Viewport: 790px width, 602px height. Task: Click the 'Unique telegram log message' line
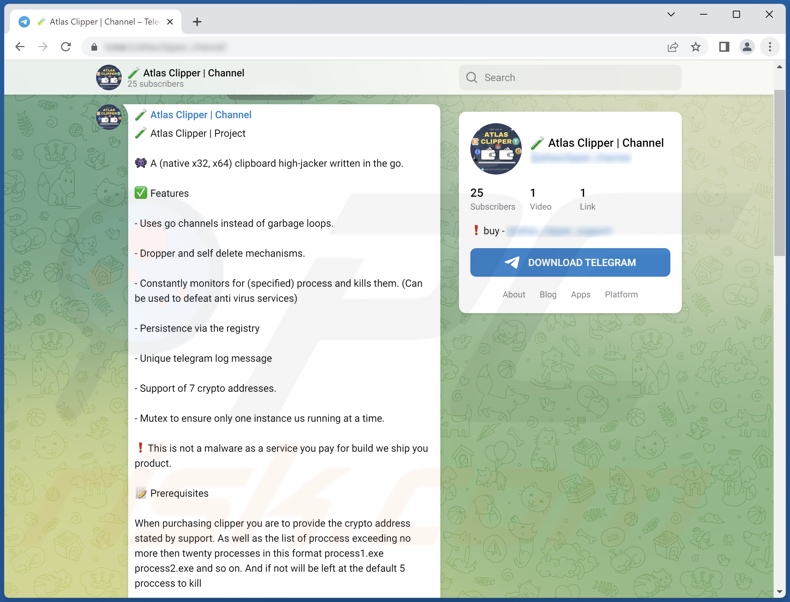pyautogui.click(x=203, y=358)
